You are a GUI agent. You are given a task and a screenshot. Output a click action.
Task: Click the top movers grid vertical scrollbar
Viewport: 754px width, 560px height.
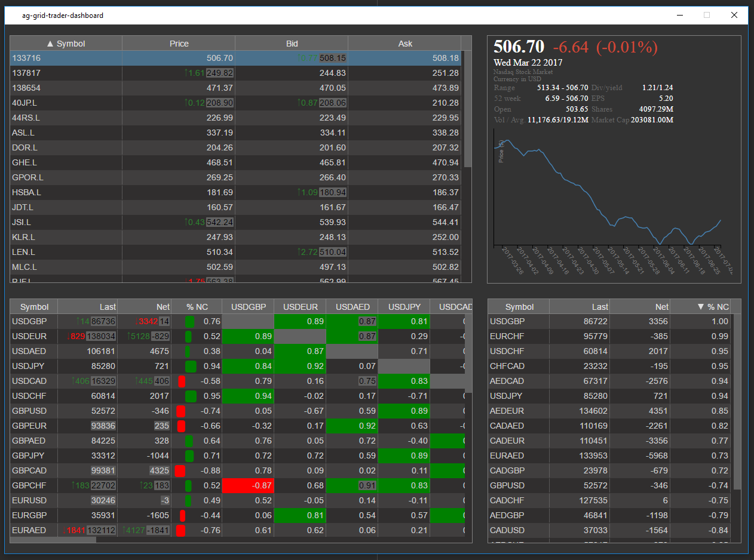click(737, 402)
